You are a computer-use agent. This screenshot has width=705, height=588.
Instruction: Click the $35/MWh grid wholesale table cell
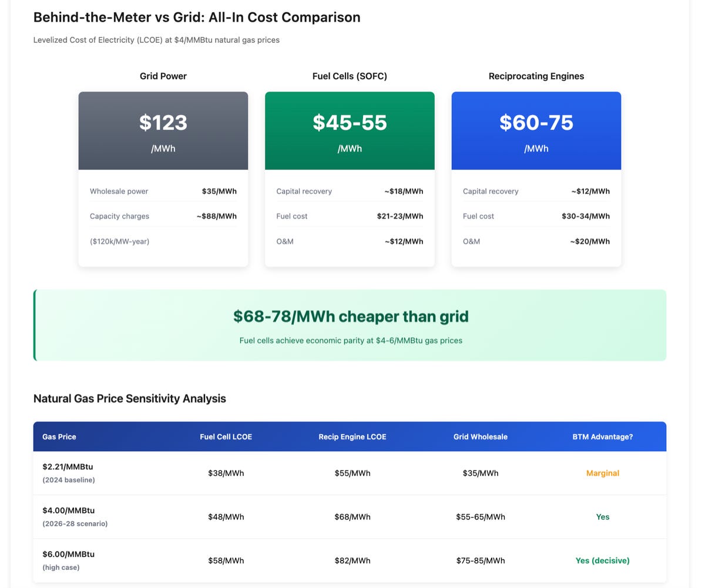[481, 473]
